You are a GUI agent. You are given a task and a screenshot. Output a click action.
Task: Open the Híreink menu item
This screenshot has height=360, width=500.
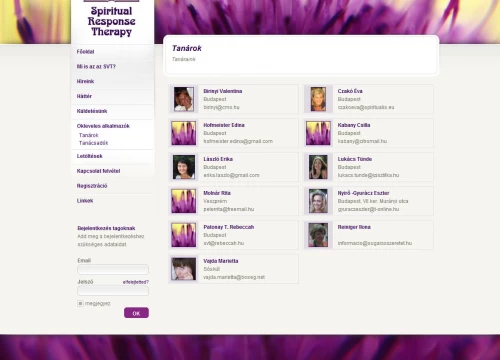pyautogui.click(x=85, y=81)
